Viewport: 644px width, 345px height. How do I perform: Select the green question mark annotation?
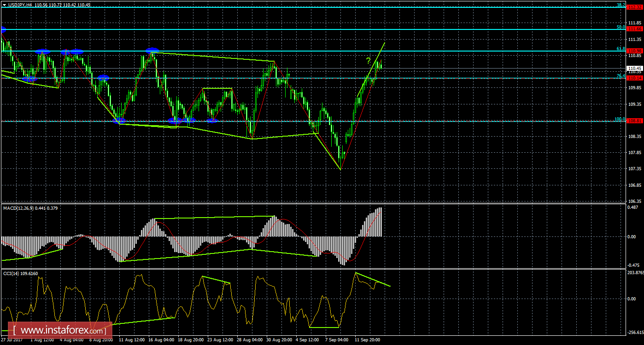368,60
